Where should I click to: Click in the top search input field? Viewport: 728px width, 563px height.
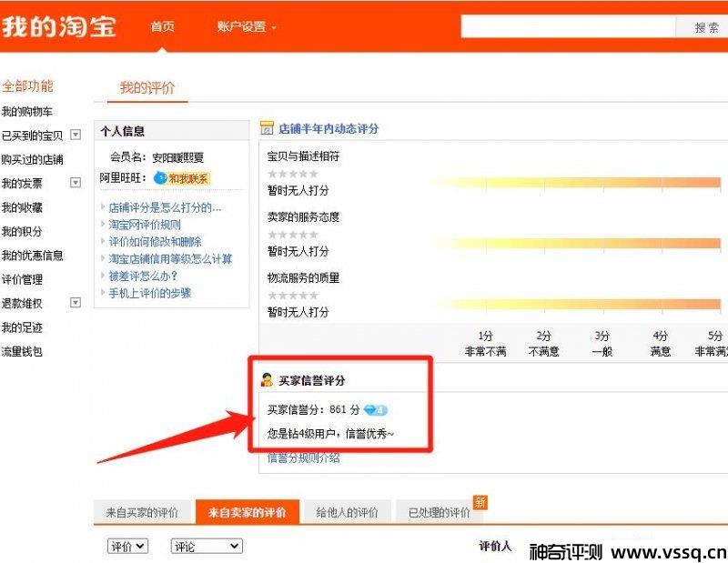click(x=568, y=26)
